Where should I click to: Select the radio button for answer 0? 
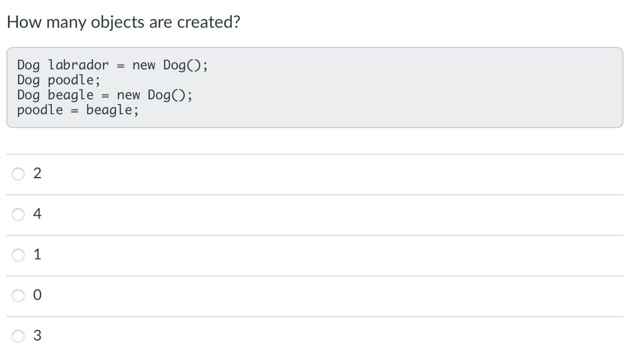click(18, 295)
